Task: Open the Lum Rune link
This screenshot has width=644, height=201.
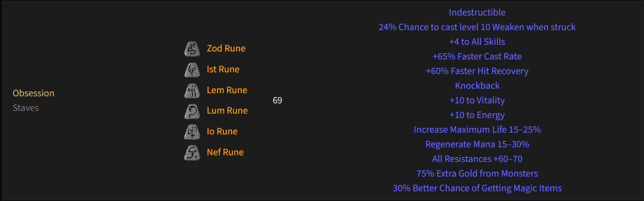Action: [227, 110]
